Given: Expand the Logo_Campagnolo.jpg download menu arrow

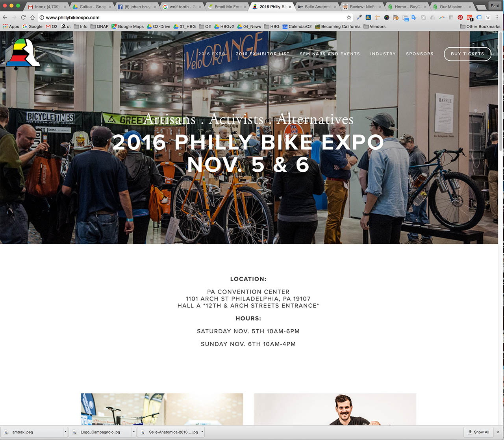Looking at the screenshot, I should [134, 432].
